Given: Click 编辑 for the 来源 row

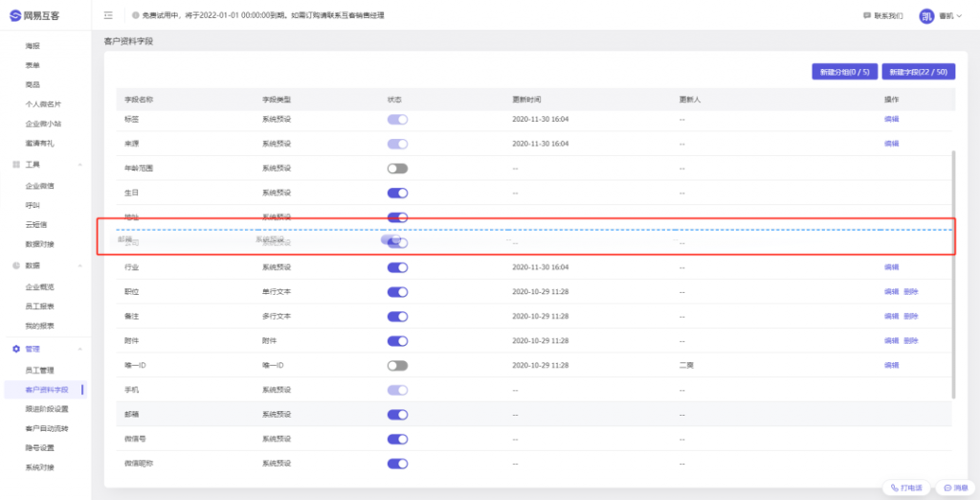Looking at the screenshot, I should [x=891, y=144].
